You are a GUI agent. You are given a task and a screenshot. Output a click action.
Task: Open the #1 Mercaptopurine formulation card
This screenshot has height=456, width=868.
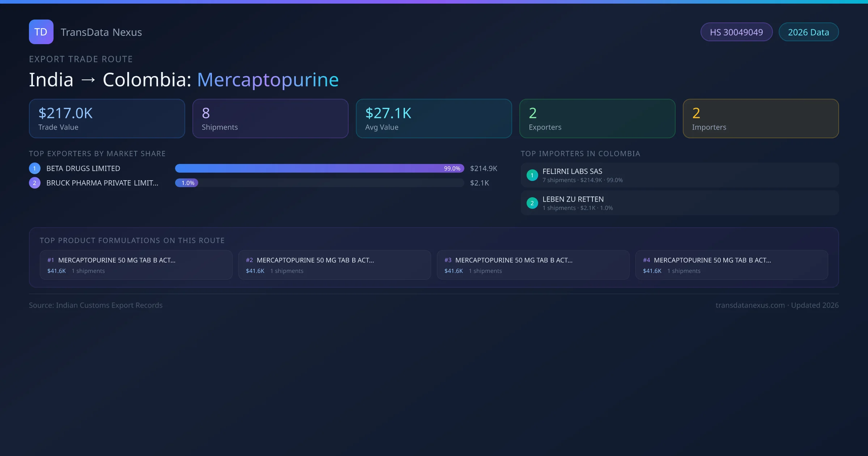click(x=136, y=265)
